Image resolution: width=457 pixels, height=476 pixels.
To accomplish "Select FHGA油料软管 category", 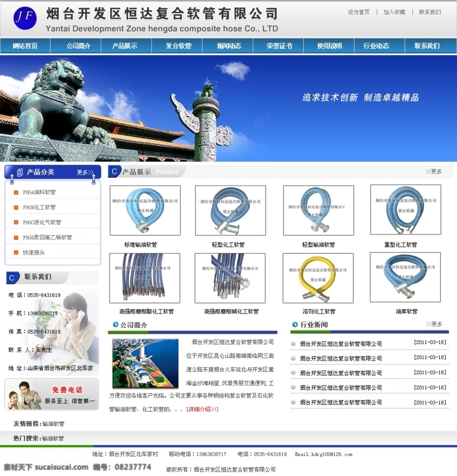I will (39, 192).
